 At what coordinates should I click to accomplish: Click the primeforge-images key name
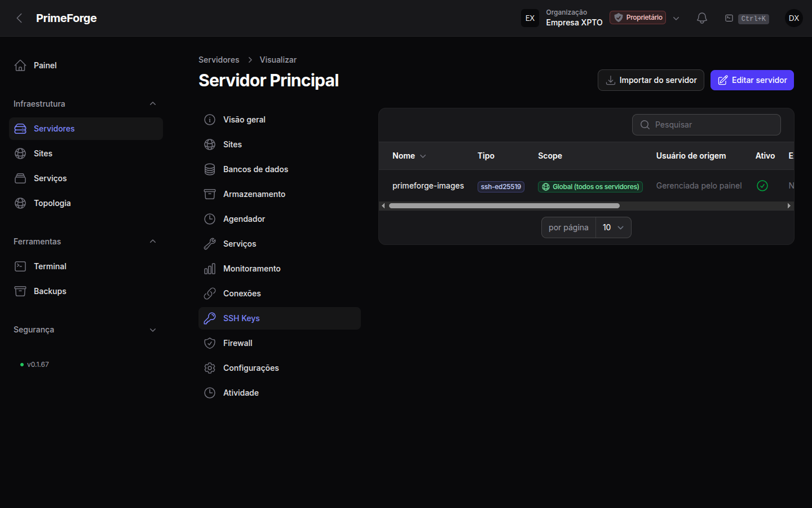tap(428, 186)
